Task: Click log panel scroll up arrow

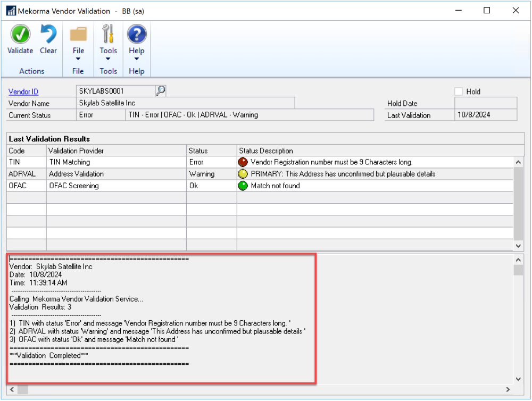Action: pos(518,260)
